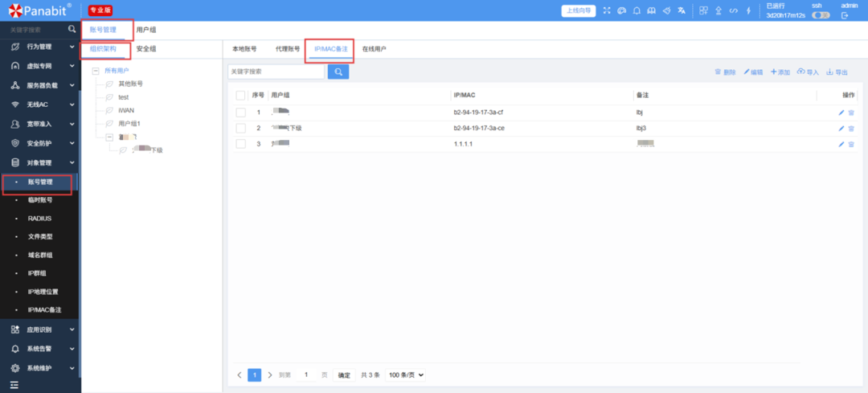The height and width of the screenshot is (393, 868).
Task: Go to next page arrow
Action: tap(269, 375)
